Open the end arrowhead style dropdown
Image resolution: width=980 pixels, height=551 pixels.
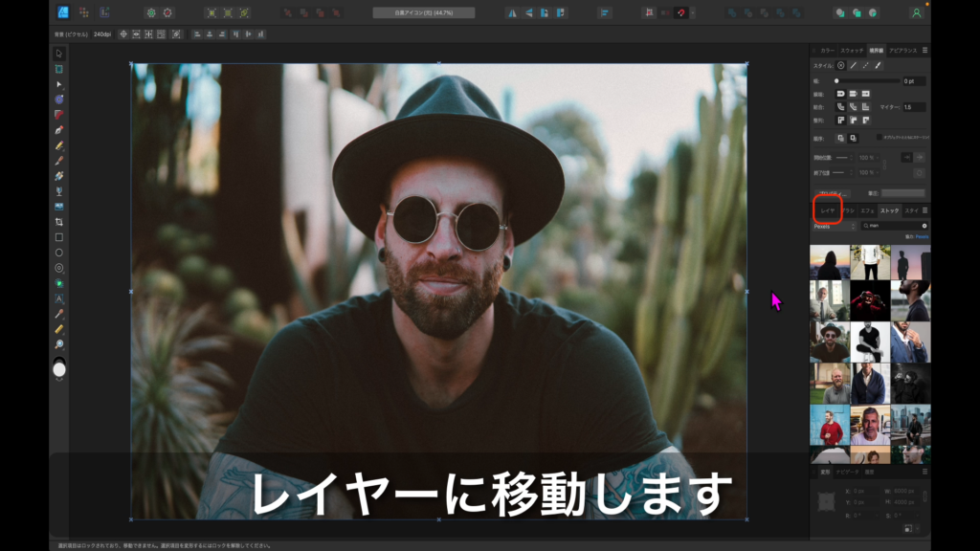point(844,172)
